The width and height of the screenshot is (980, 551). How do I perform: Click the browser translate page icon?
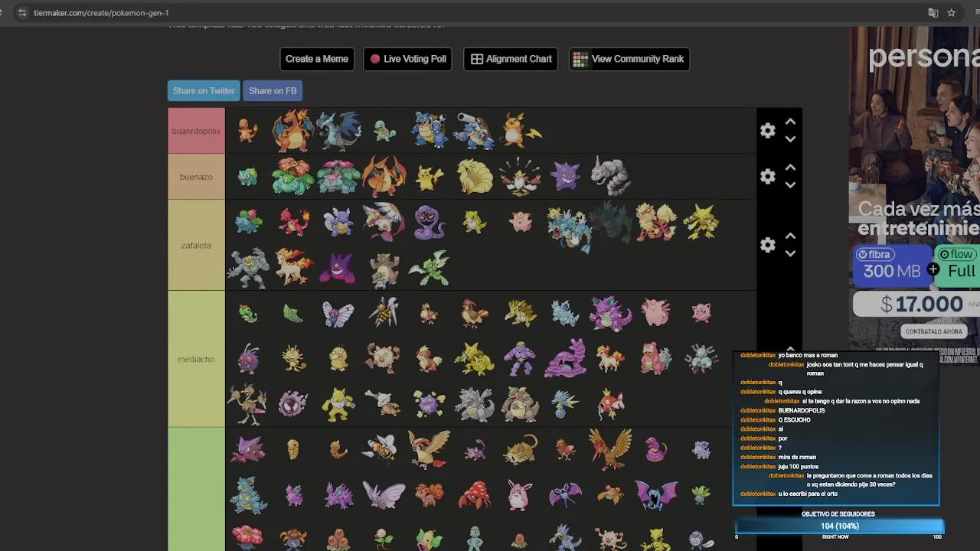click(933, 13)
